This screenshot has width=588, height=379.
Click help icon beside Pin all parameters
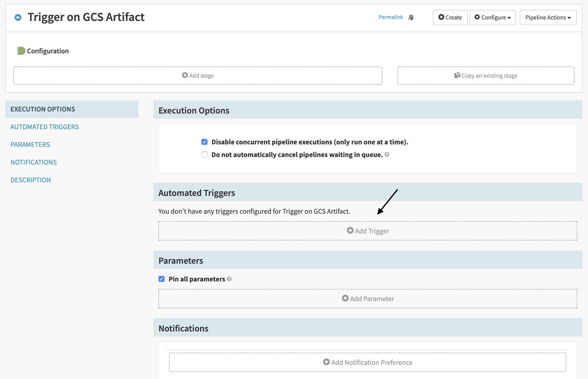tap(229, 279)
